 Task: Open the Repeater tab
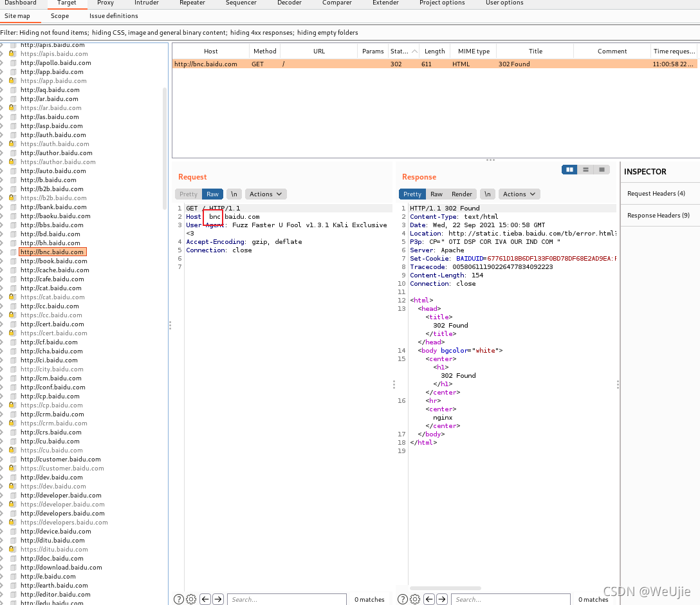pos(192,3)
